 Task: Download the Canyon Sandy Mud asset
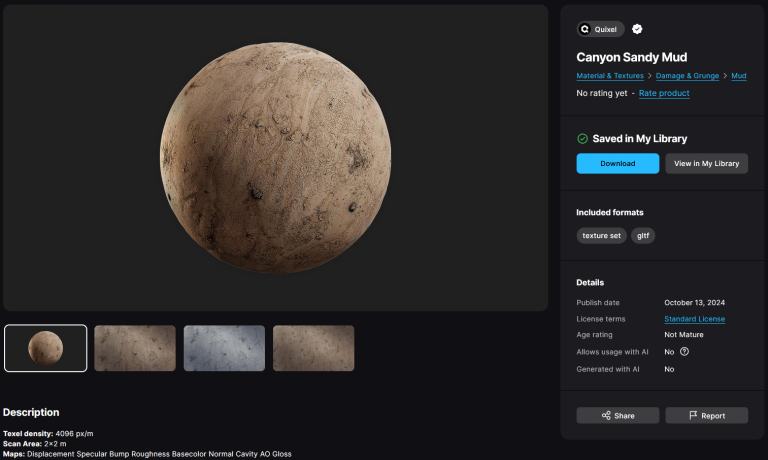point(617,163)
